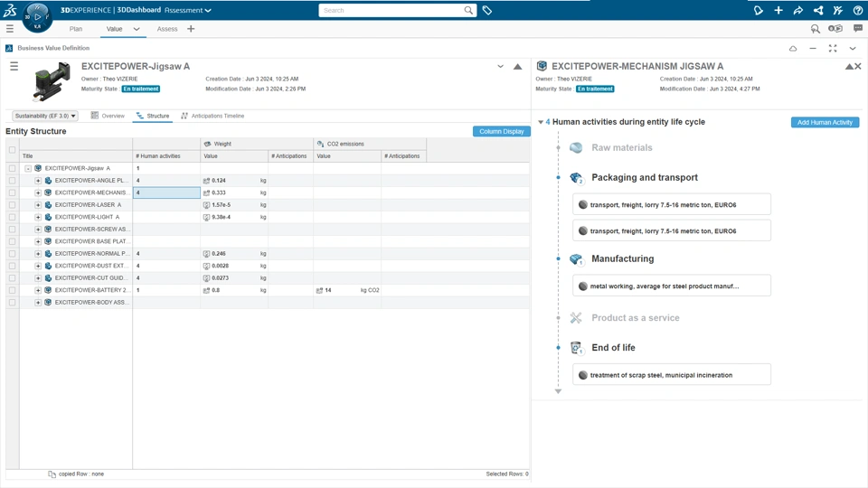Open the Anticipations Timeline tab

pyautogui.click(x=212, y=116)
